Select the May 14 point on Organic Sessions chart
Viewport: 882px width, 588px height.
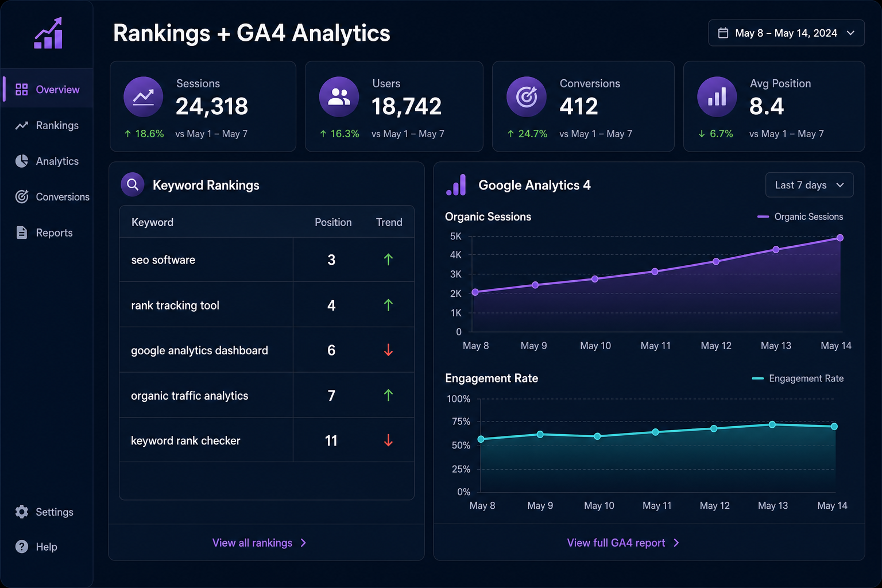[840, 238]
